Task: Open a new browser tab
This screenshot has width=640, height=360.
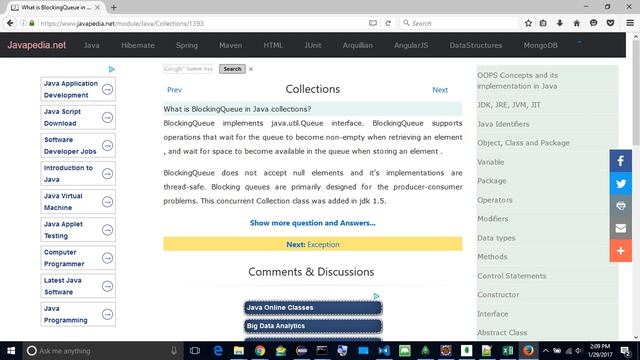Action: (114, 7)
